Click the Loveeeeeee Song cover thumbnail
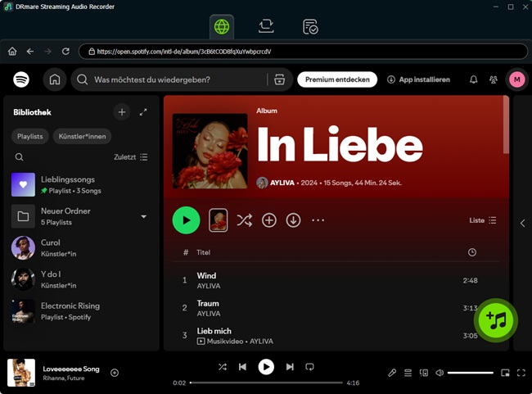 [x=21, y=373]
